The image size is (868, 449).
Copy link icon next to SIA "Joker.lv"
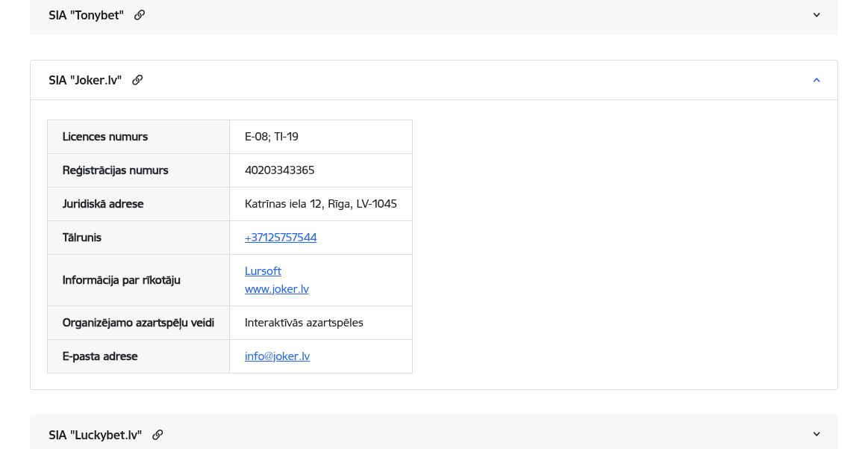(x=137, y=81)
